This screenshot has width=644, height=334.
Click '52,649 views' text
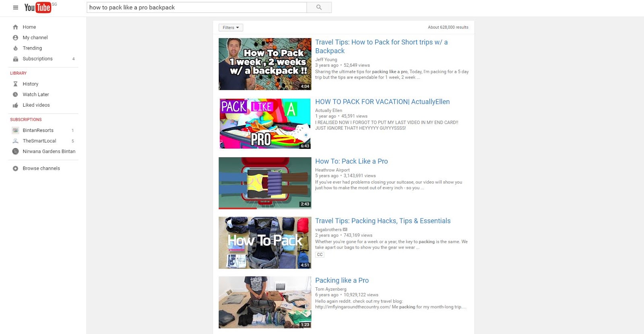pyautogui.click(x=357, y=65)
